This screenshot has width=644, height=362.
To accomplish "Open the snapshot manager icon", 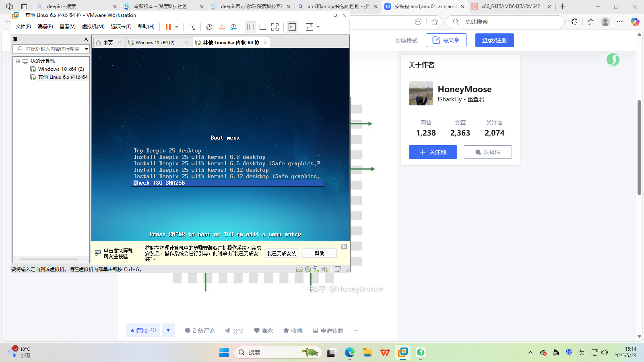I will 233,27.
